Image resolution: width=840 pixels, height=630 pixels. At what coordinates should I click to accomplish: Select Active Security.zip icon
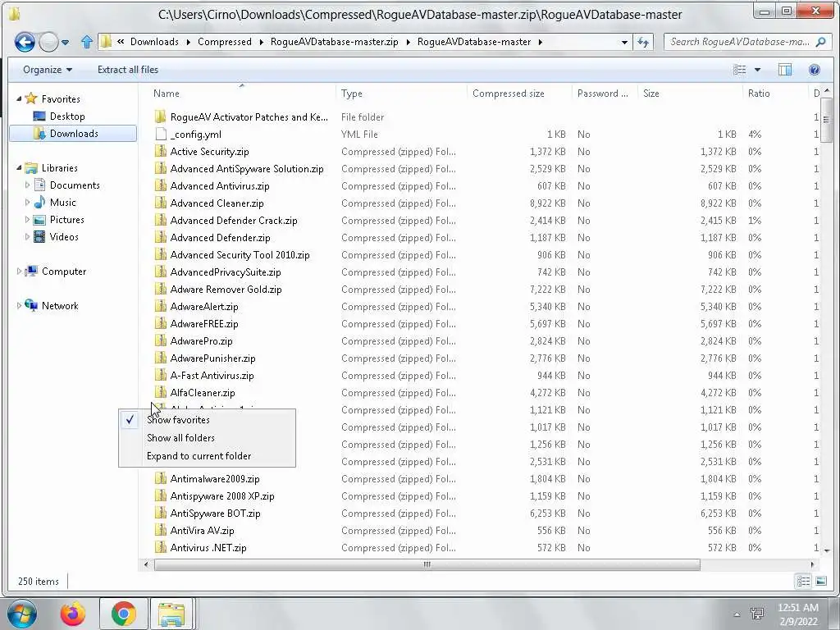[160, 151]
